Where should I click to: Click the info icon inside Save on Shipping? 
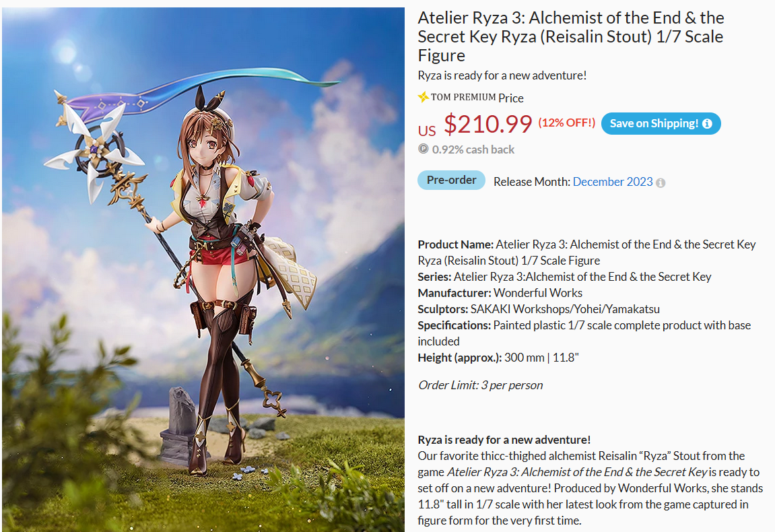(707, 124)
